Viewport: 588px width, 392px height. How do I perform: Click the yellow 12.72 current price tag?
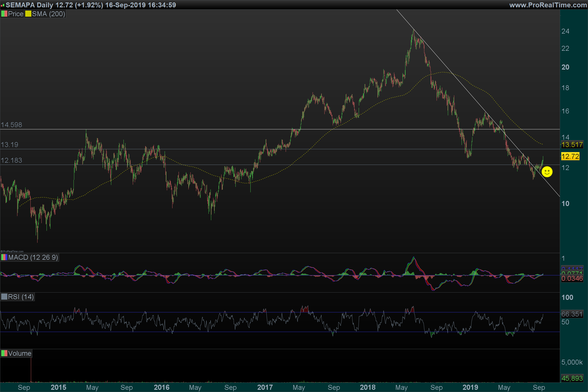click(x=570, y=157)
